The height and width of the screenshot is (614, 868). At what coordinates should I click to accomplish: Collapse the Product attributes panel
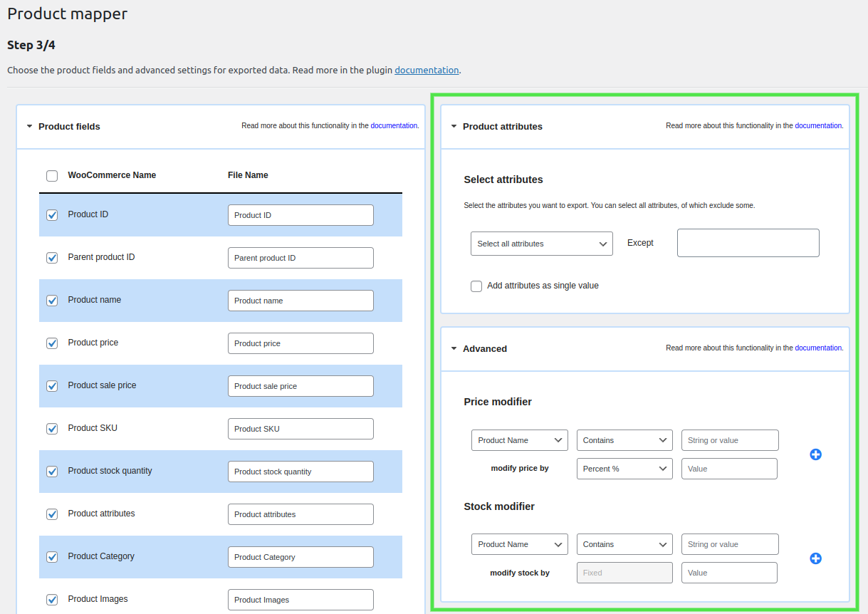(454, 127)
